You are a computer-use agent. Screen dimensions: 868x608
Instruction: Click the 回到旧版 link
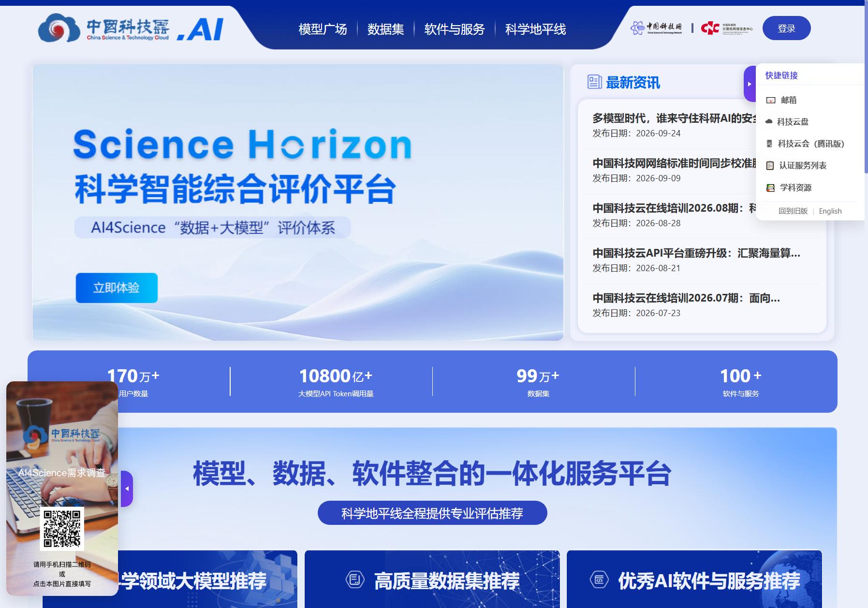793,211
